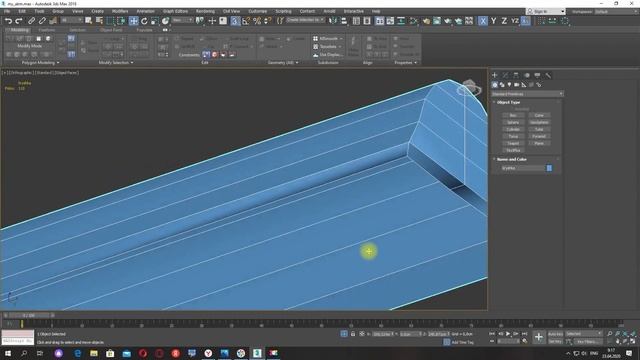Image resolution: width=640 pixels, height=360 pixels.
Task: Expand the Properties ribbon panel
Action: pyautogui.click(x=406, y=63)
